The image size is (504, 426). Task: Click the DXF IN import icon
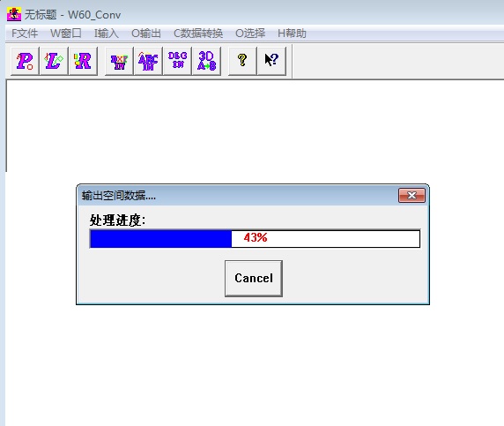119,61
